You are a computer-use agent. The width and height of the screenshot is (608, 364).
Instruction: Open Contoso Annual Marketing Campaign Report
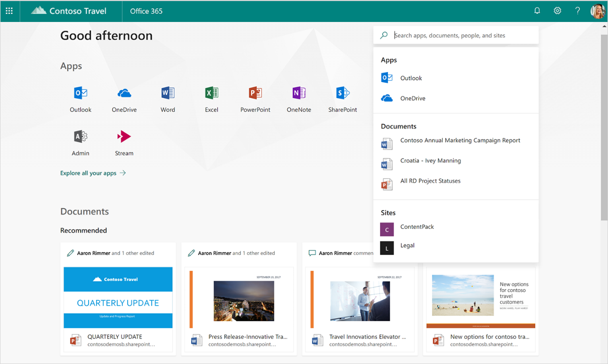[460, 140]
